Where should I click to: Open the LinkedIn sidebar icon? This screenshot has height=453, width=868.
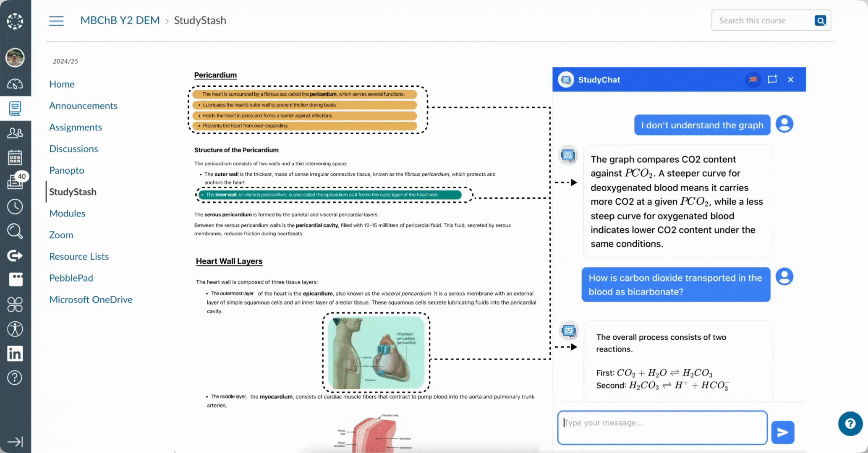(x=16, y=353)
